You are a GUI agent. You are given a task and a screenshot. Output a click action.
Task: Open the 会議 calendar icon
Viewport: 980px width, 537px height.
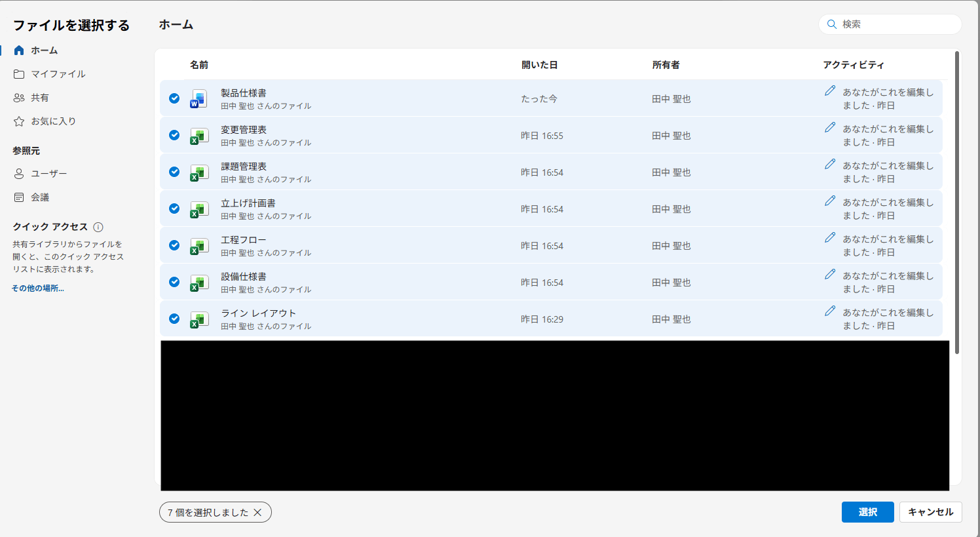[x=19, y=197]
